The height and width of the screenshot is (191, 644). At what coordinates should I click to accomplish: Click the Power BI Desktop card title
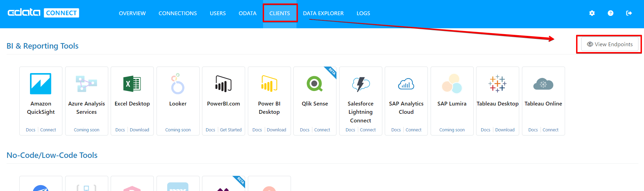[269, 108]
